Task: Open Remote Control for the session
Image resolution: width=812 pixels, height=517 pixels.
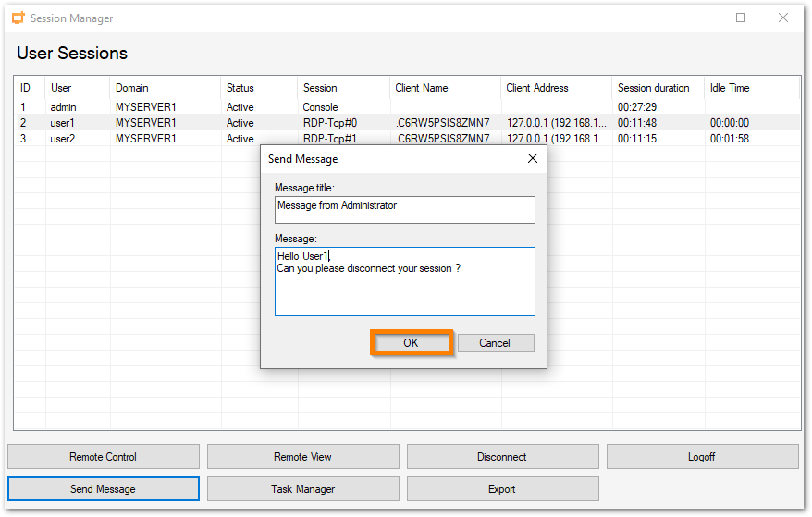Action: 104,457
